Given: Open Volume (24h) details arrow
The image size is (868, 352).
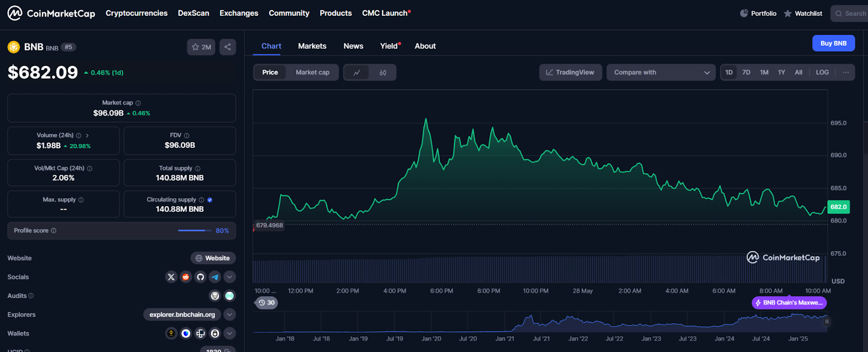Looking at the screenshot, I should (x=87, y=135).
